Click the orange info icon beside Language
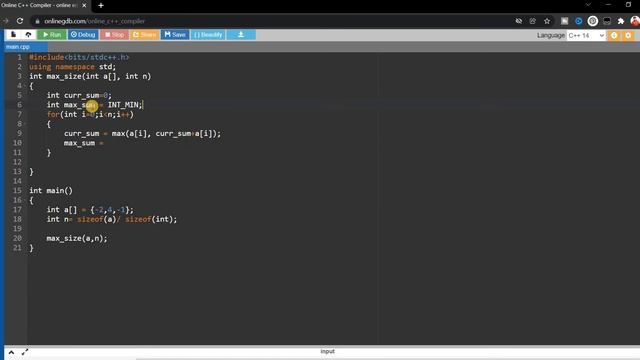The image size is (640, 360). 614,36
